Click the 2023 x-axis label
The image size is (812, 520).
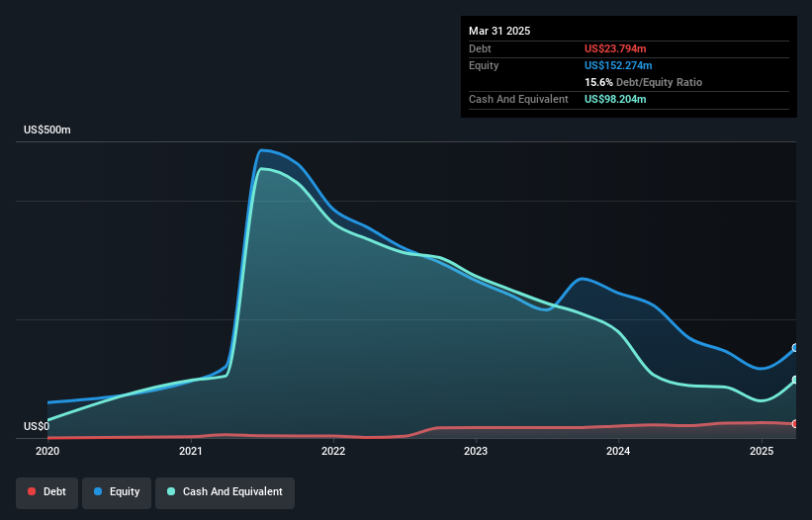tap(476, 451)
